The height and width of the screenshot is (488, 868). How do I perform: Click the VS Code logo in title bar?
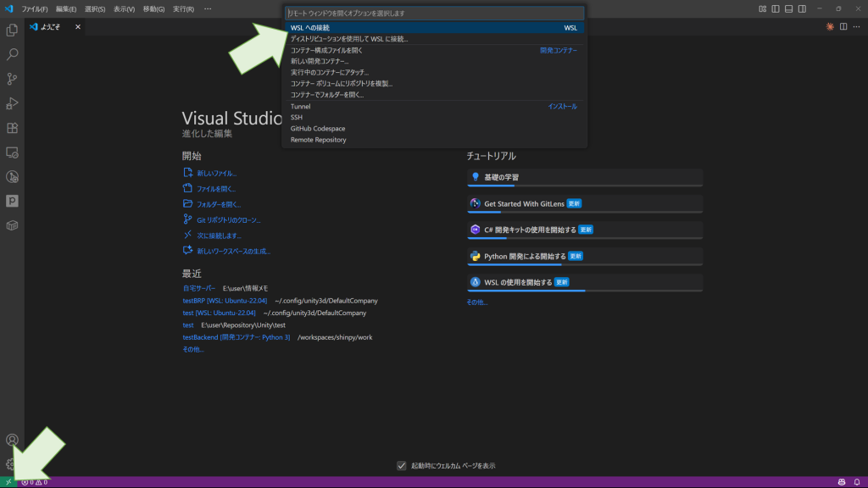[x=8, y=8]
